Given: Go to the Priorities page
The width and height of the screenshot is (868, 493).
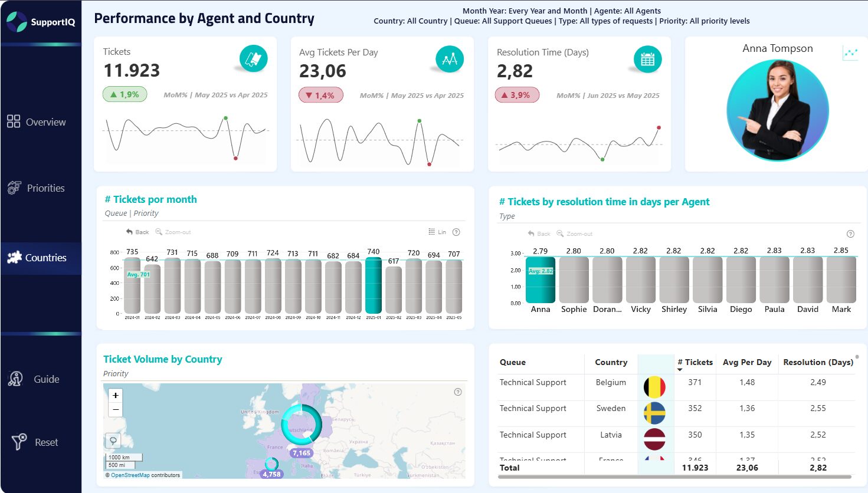Looking at the screenshot, I should 37,188.
